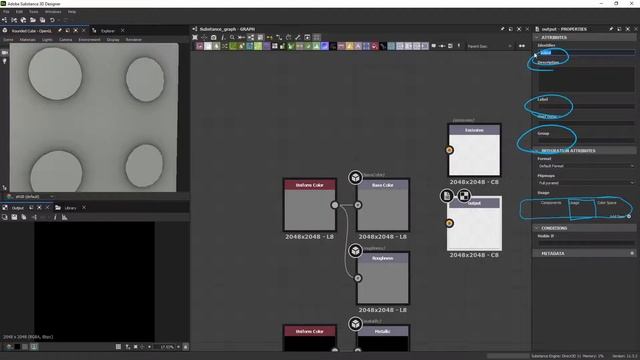Open the 3D view Lights menu

(47, 40)
